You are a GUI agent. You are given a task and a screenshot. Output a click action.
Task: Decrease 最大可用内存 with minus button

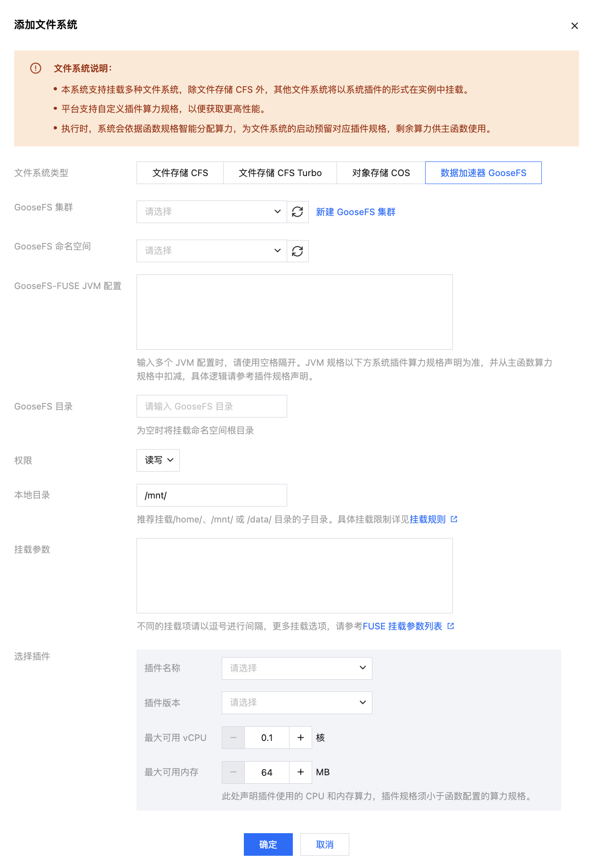(233, 772)
